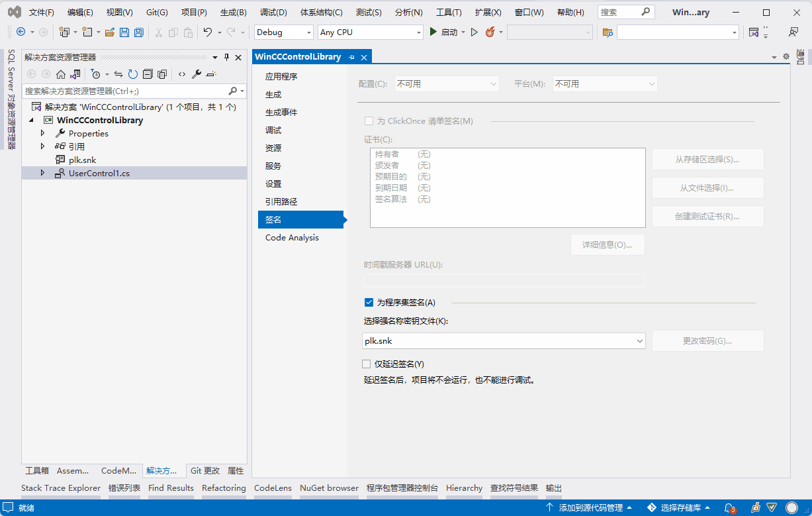The width and height of the screenshot is (812, 516).
Task: Switch to the Git 更改 bottom tab
Action: pyautogui.click(x=205, y=470)
